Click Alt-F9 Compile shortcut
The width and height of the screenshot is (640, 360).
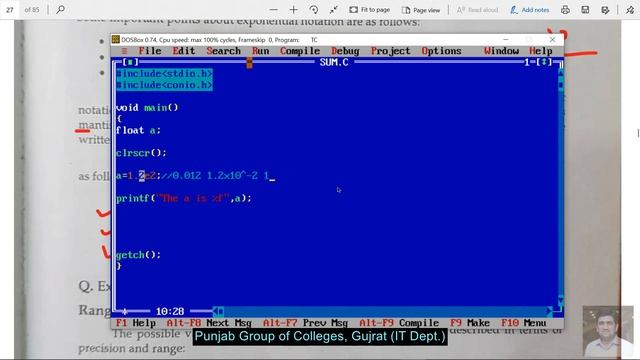399,323
